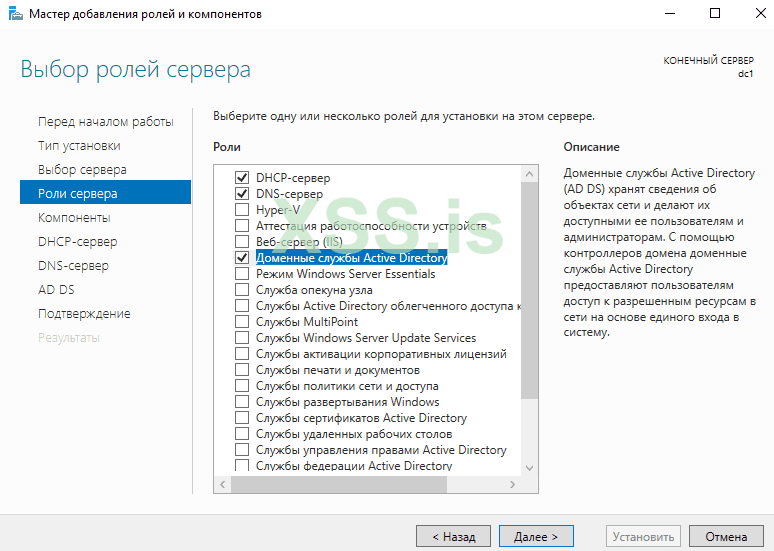
Task: Enable the Hyper-V role checkbox
Action: click(242, 209)
